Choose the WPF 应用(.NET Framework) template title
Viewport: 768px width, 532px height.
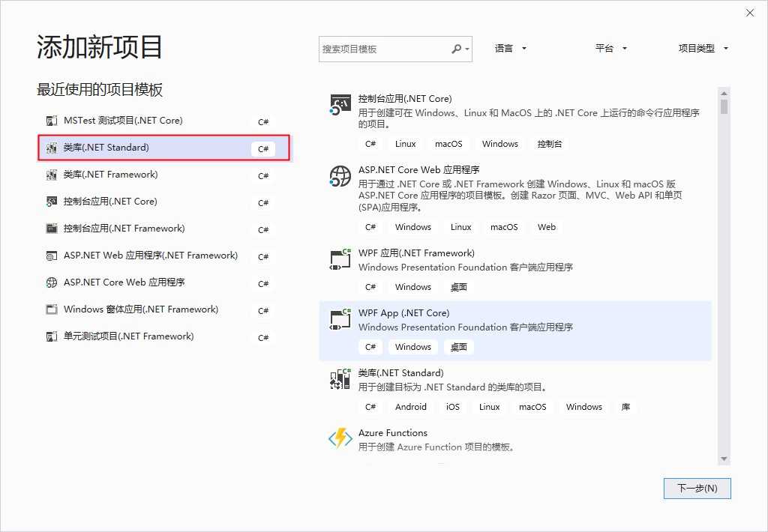coord(416,253)
